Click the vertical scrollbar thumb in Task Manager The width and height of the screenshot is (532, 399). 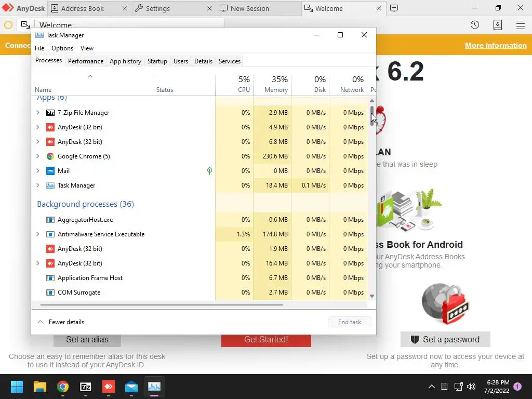click(372, 116)
